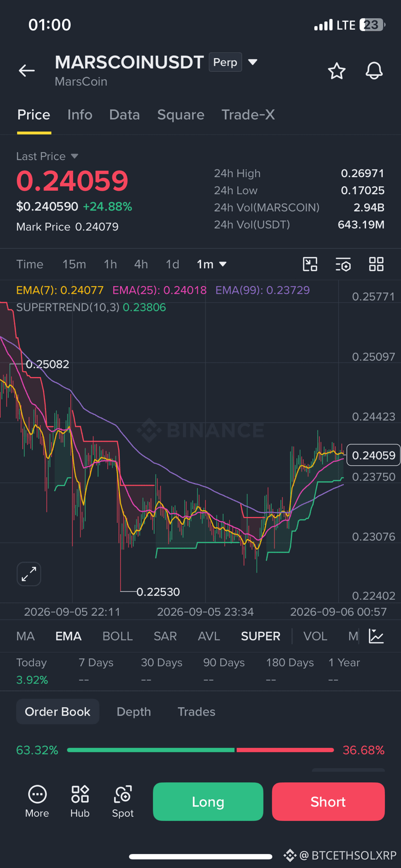Tap the buy/sell ratio bar
Image resolution: width=401 pixels, height=868 pixels.
tap(200, 750)
